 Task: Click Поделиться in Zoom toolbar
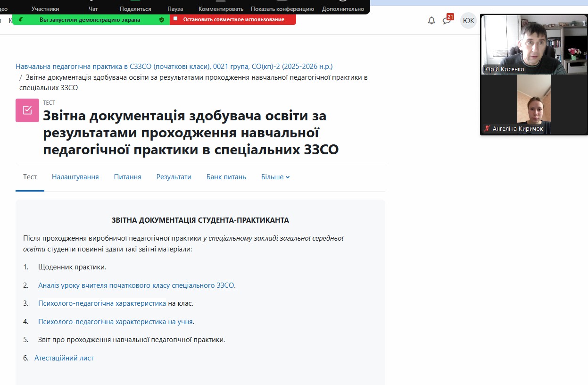pyautogui.click(x=135, y=8)
